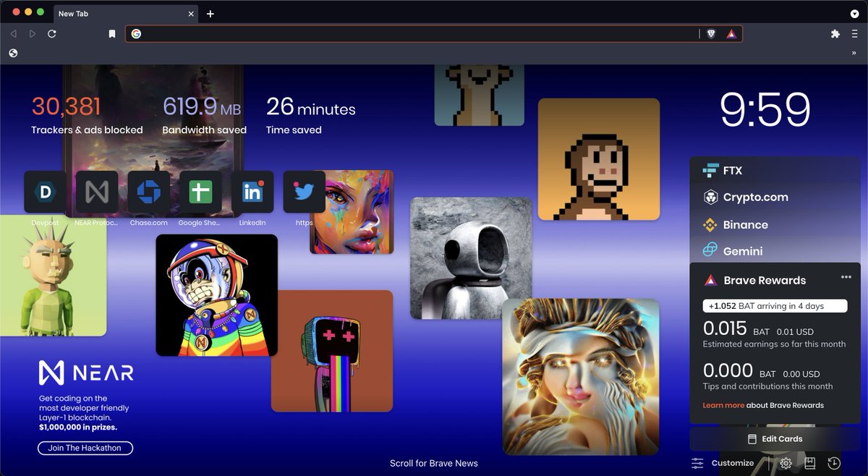The image size is (868, 476).
Task: Open the NEAR Protocol shortcut tile
Action: coord(97,192)
